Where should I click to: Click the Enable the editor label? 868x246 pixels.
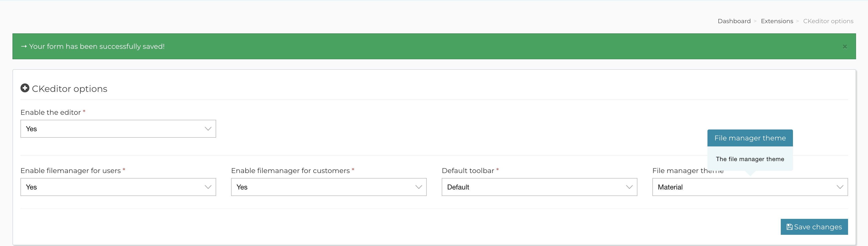pyautogui.click(x=51, y=112)
